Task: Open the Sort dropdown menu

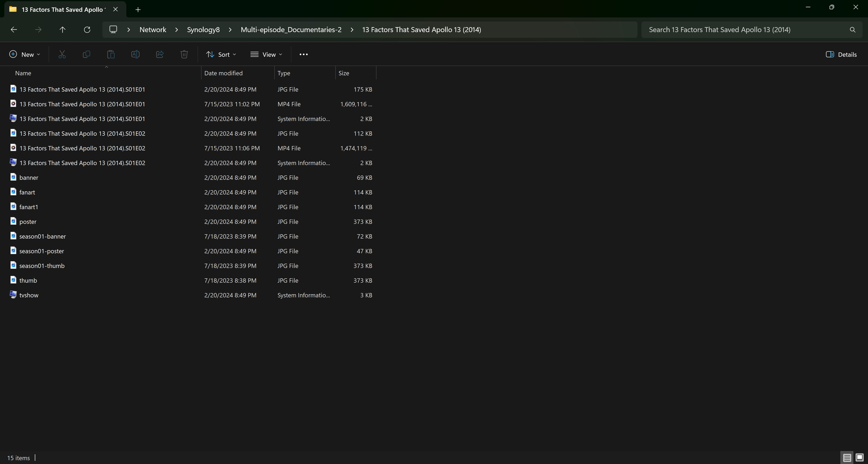Action: pyautogui.click(x=221, y=54)
